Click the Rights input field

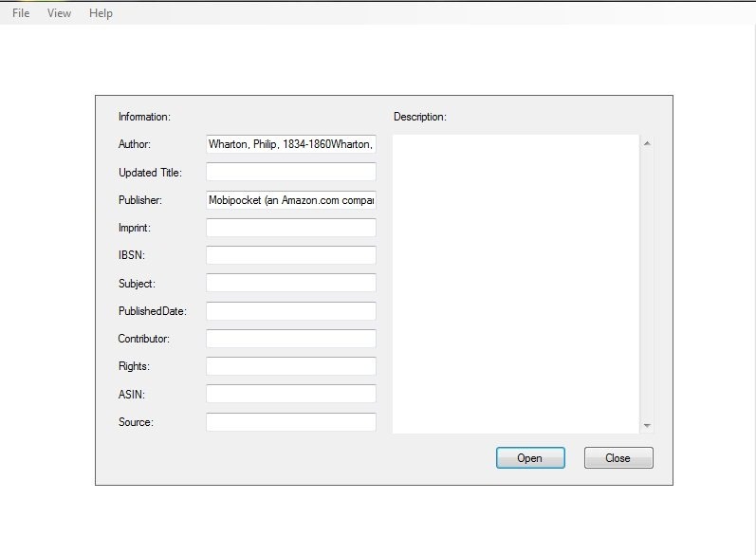(290, 366)
